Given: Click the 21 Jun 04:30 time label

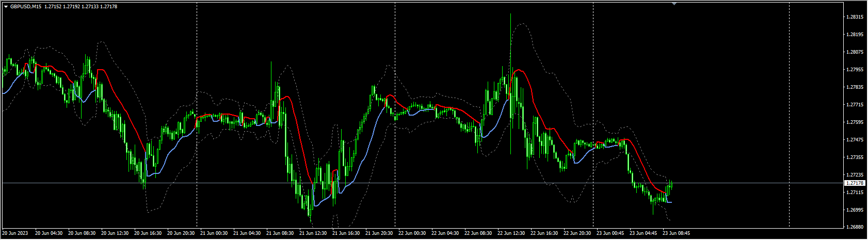Looking at the screenshot, I should pos(247,233).
